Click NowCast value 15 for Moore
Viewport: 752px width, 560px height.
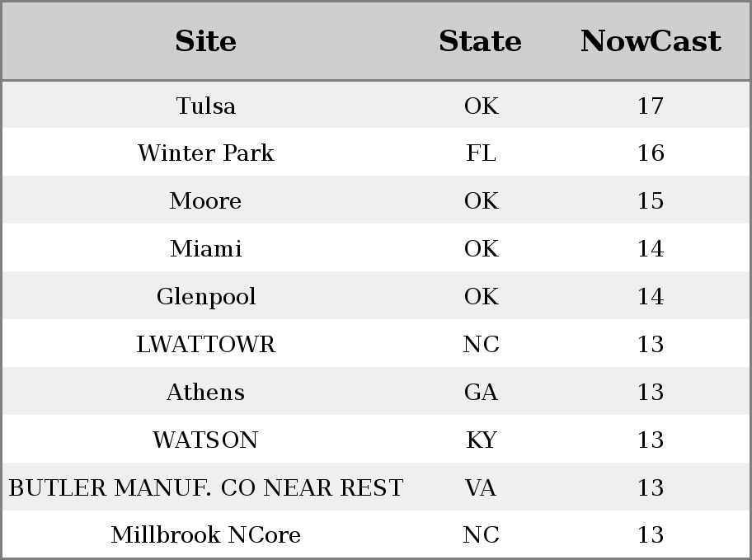651,200
